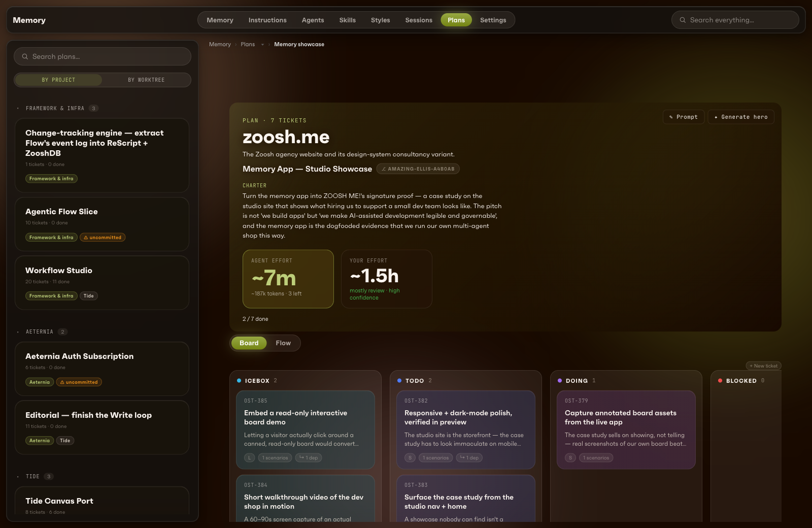The height and width of the screenshot is (528, 812).
Task: Click 1 scenarios chip on OST-385
Action: click(275, 458)
